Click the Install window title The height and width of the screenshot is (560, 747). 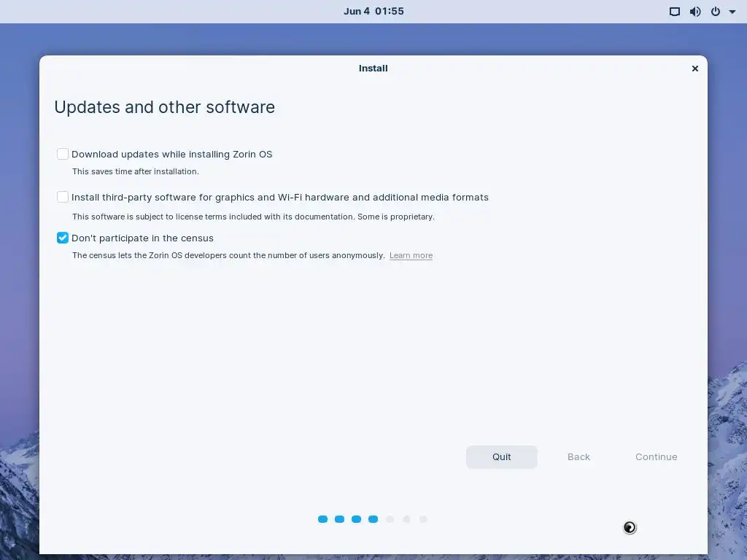373,69
